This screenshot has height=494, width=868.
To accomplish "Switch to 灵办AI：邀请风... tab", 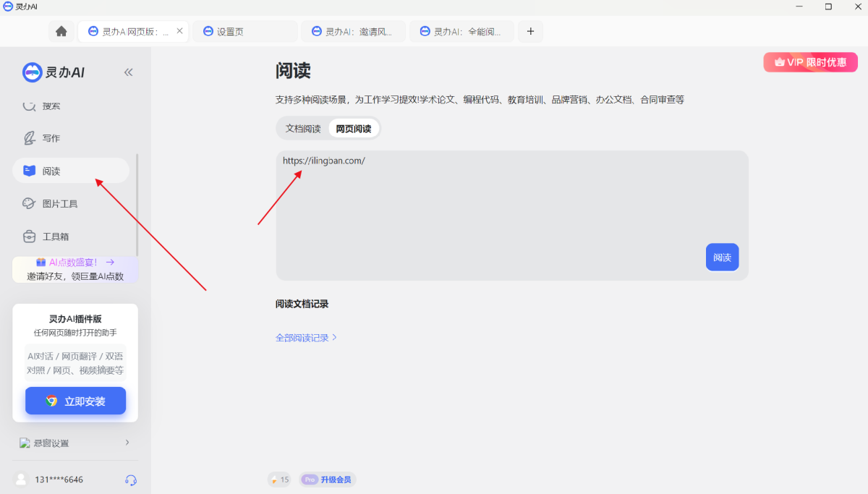I will 353,31.
